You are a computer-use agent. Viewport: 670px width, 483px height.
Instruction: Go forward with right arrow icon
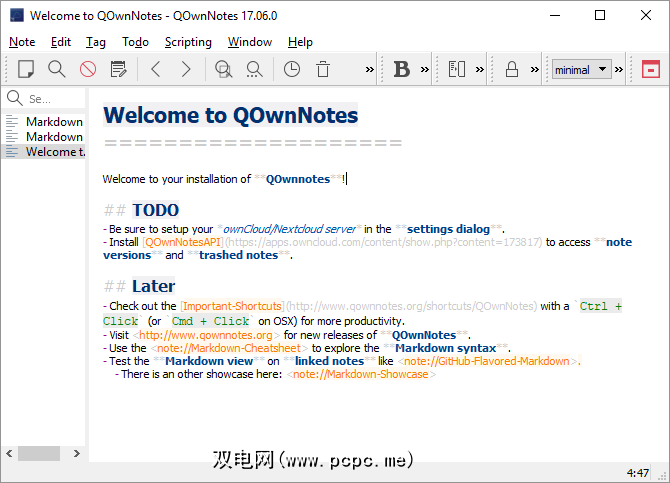(186, 69)
